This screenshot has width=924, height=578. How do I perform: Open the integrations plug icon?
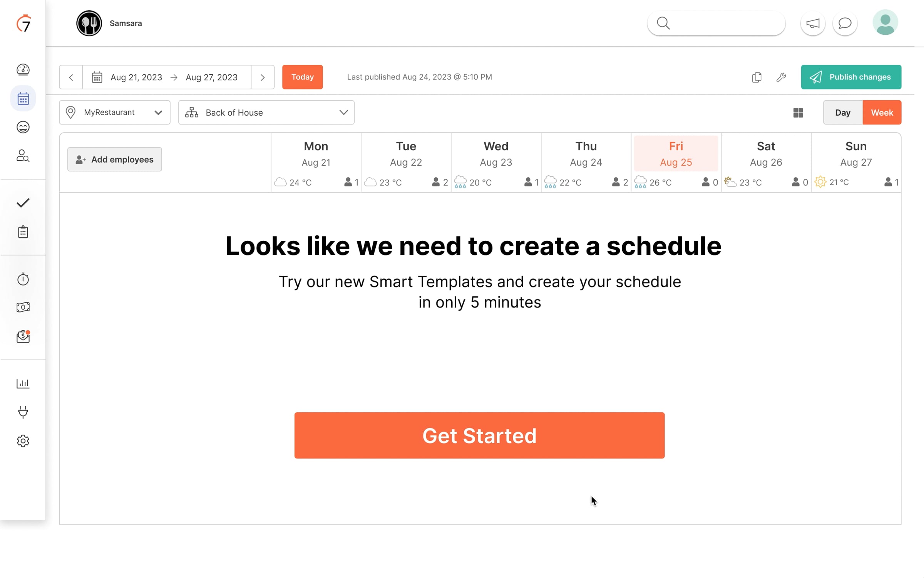[x=23, y=412]
